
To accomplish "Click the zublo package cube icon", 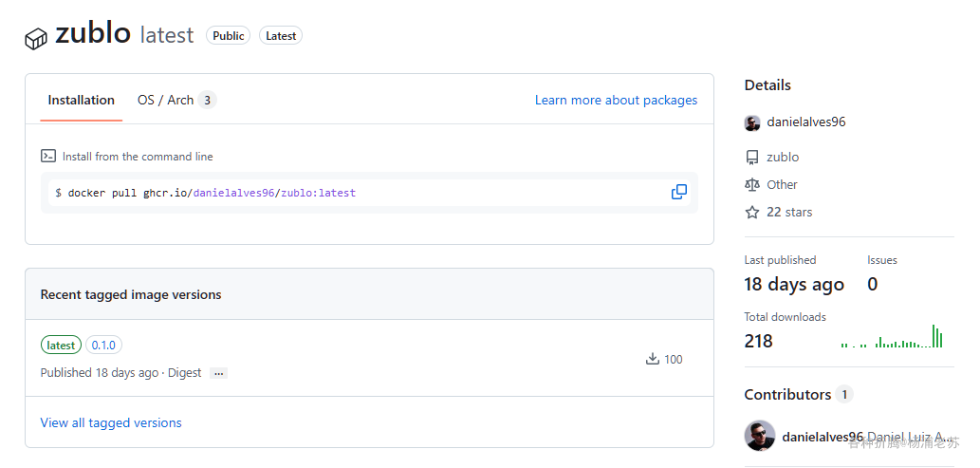I will click(36, 38).
